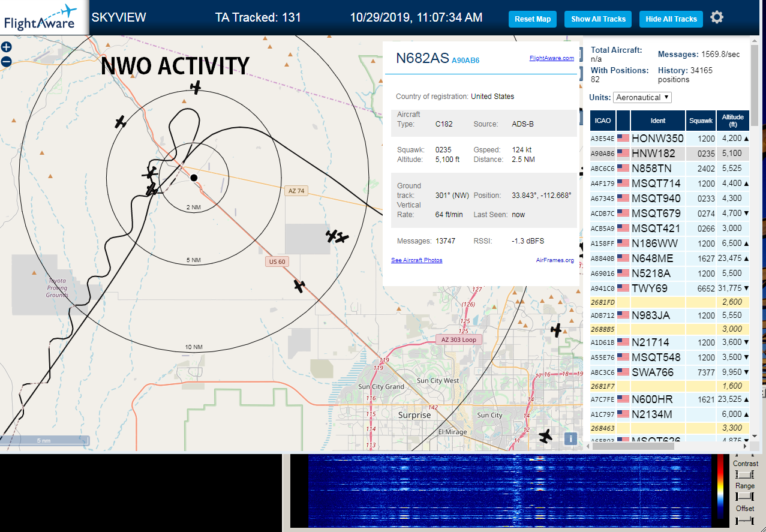Click US flag in N858TN row
766x532 pixels.
coord(623,169)
